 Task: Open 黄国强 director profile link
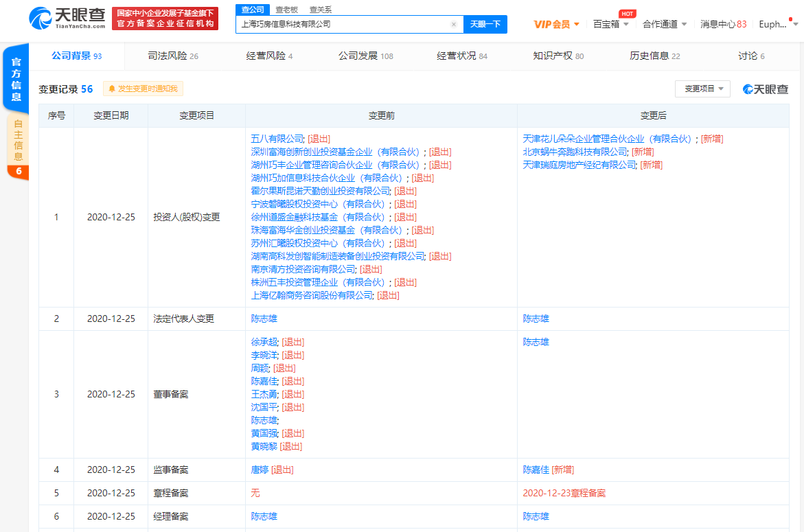264,434
